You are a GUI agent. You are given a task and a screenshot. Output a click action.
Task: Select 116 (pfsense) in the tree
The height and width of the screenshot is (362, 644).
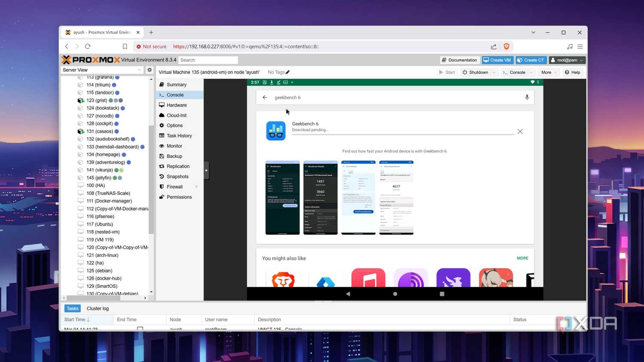point(100,217)
